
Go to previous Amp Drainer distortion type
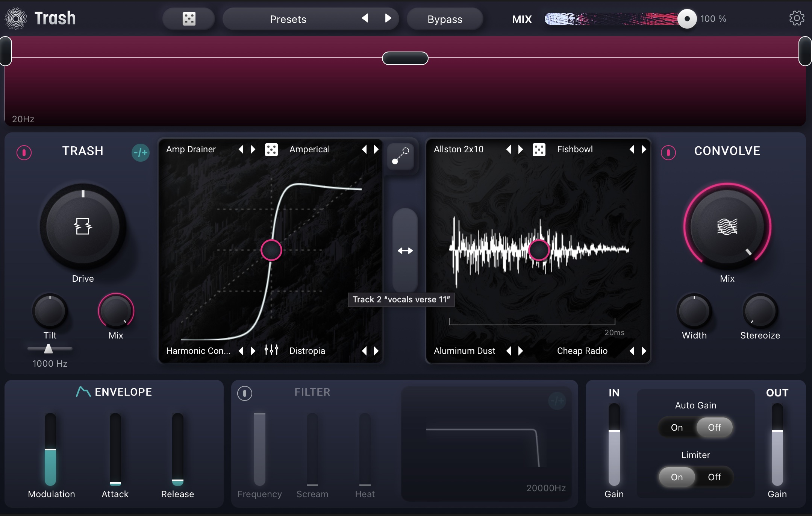241,149
